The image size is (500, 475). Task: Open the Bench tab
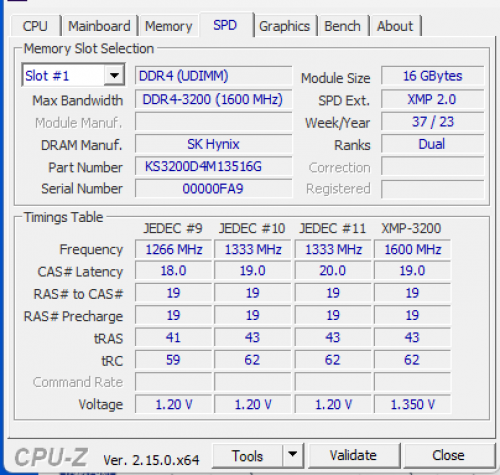pos(343,26)
